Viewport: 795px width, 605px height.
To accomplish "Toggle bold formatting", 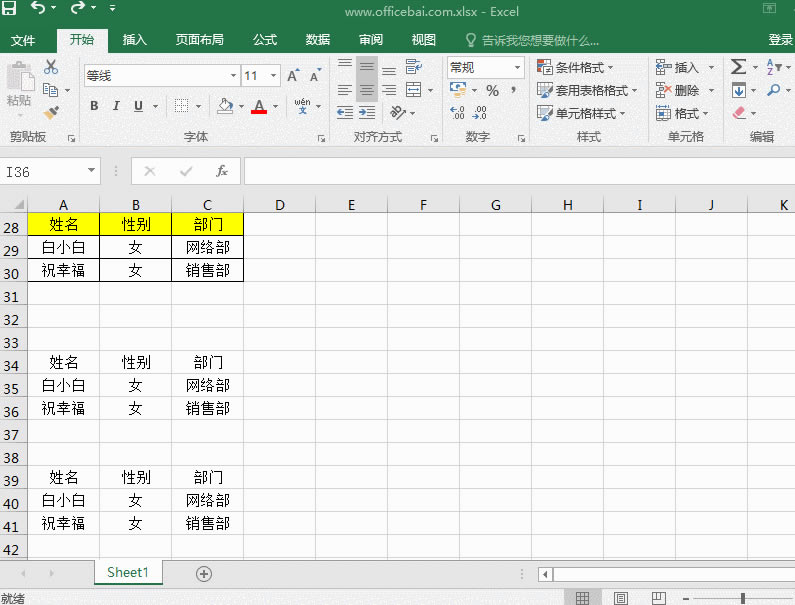I will click(x=94, y=106).
